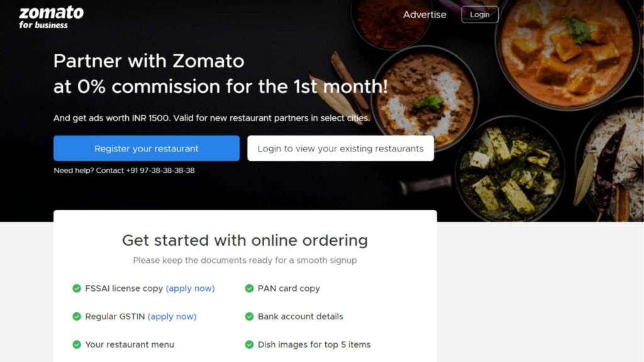Click the Login button in header
Viewport: 644px width, 362px height.
[x=480, y=15]
